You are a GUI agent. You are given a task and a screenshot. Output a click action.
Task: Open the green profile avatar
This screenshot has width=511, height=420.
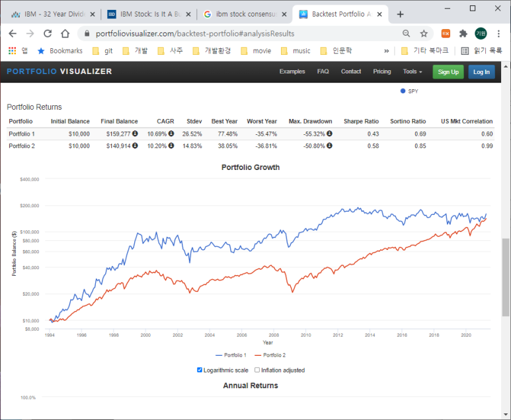point(481,34)
